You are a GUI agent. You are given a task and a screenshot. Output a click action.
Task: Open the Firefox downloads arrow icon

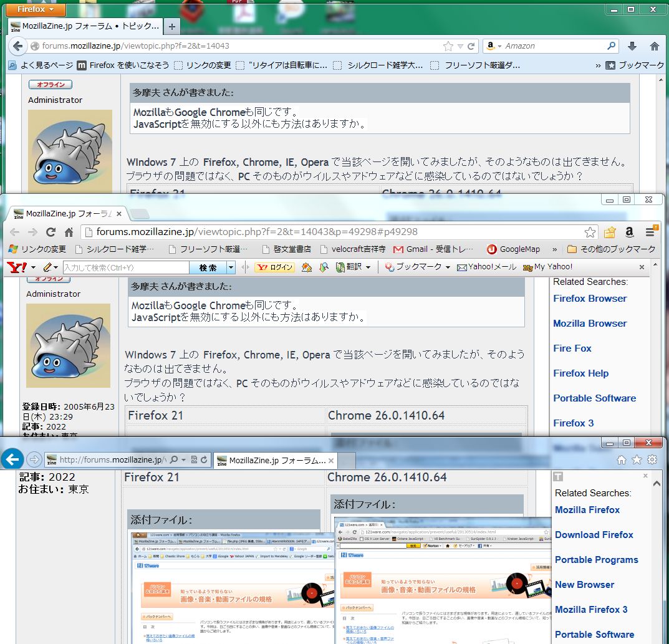632,46
